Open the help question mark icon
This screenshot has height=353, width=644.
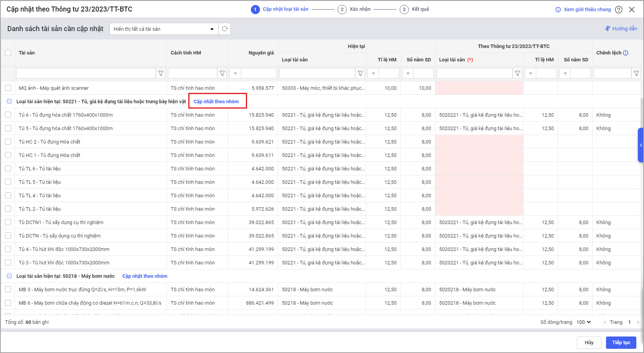click(x=619, y=10)
